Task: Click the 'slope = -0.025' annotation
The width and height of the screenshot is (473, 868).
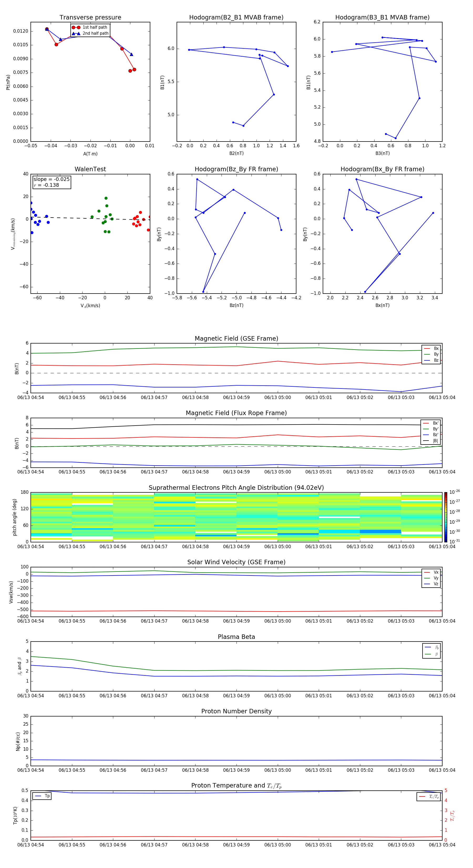Action: coord(52,179)
